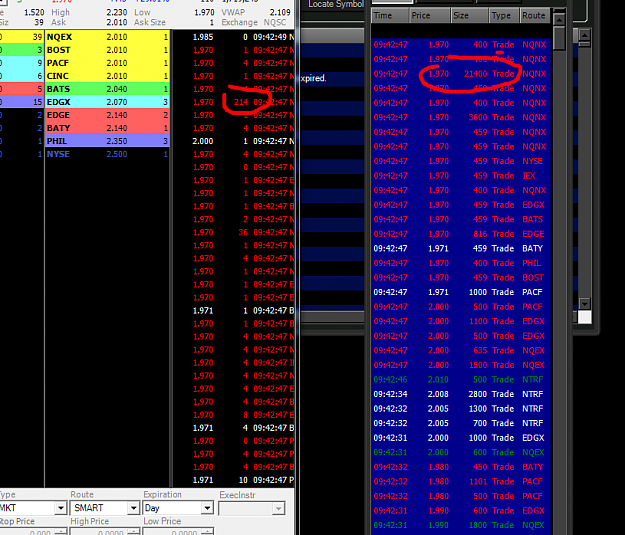The width and height of the screenshot is (625, 535).
Task: Click the VWAP value 2.109
Action: coord(280,12)
